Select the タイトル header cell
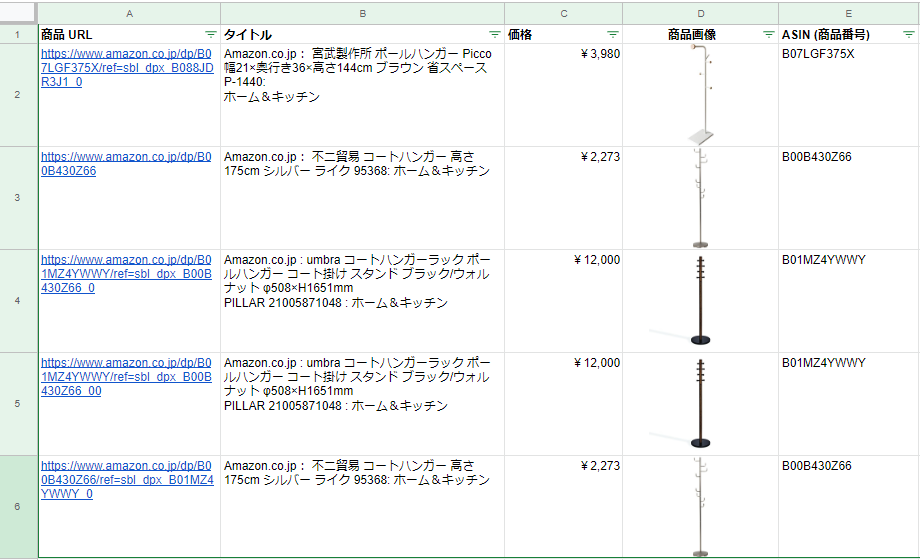 [363, 34]
